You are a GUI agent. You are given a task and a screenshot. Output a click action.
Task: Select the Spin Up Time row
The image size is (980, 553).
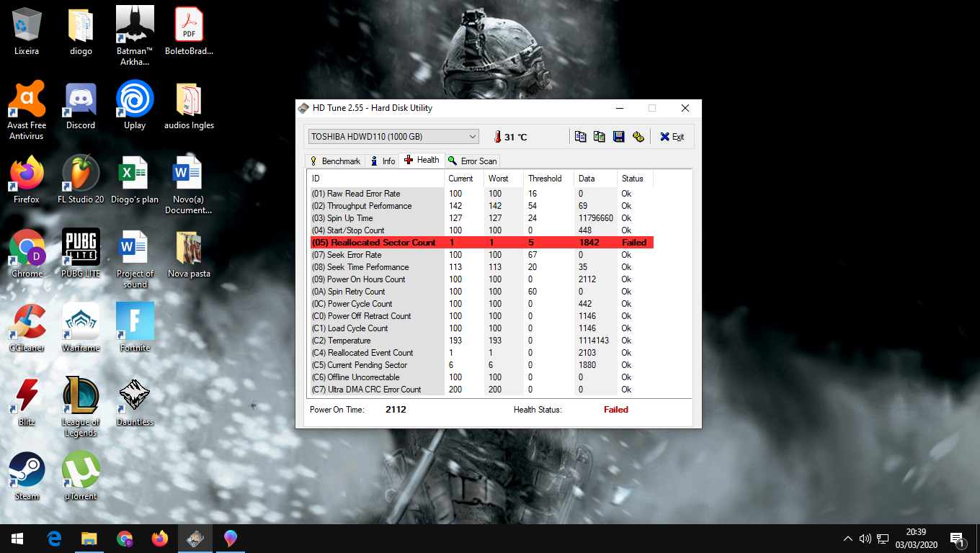click(x=481, y=218)
